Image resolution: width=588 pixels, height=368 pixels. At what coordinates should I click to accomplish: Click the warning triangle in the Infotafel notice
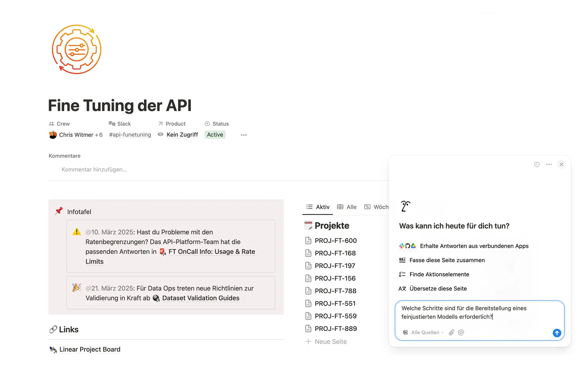[x=77, y=232]
